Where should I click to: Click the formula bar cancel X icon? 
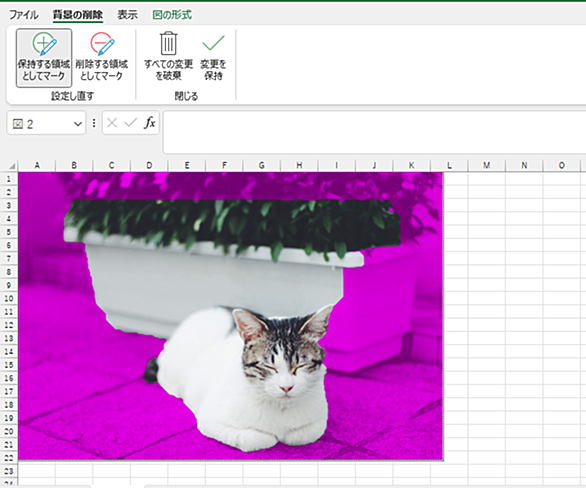[x=112, y=123]
